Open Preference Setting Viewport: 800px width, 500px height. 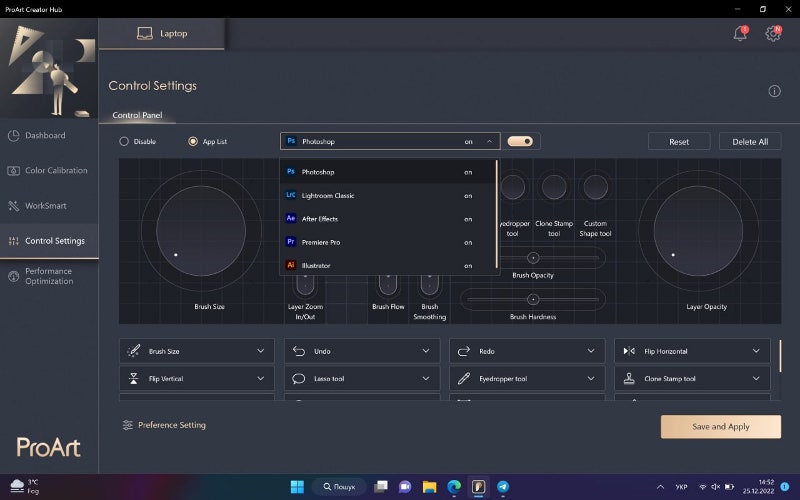pyautogui.click(x=164, y=425)
